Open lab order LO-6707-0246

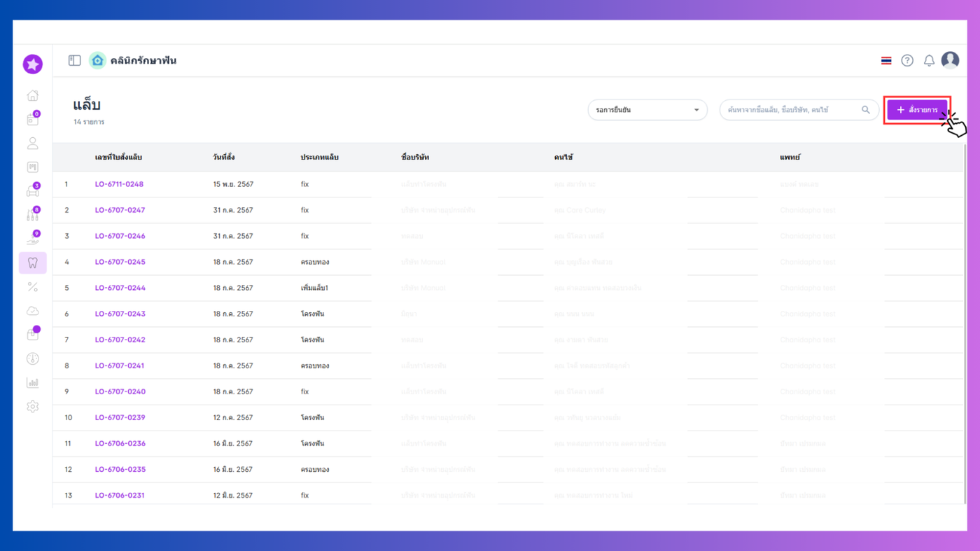120,236
